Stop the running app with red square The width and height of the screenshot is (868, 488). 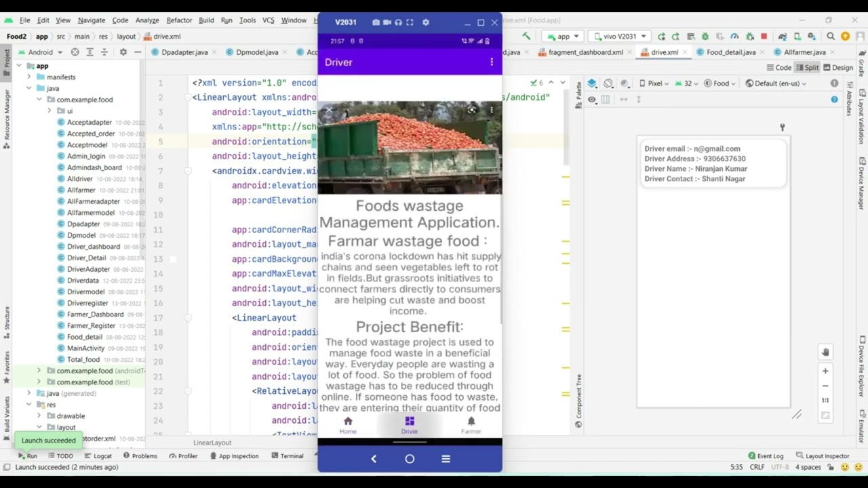(764, 37)
